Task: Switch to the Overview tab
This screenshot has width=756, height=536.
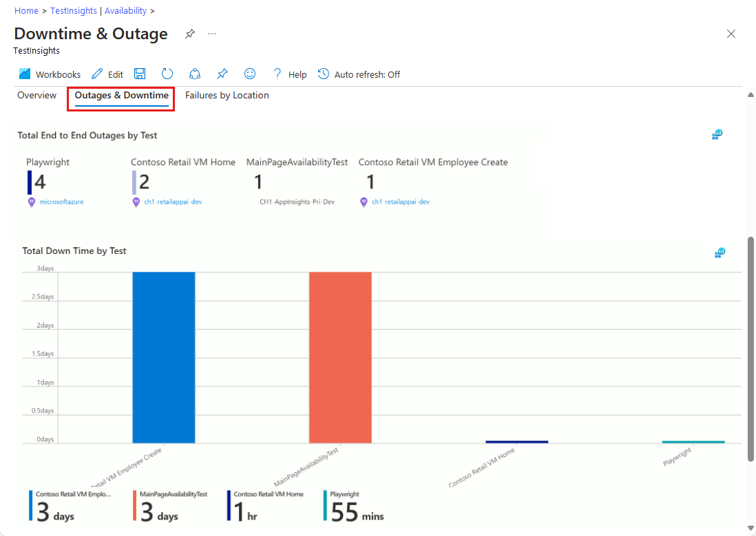Action: coord(36,96)
